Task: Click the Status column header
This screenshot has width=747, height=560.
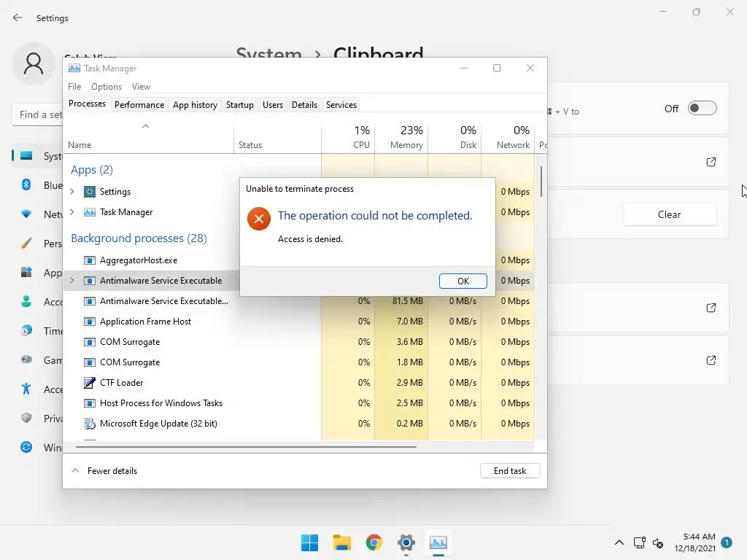Action: [277, 137]
